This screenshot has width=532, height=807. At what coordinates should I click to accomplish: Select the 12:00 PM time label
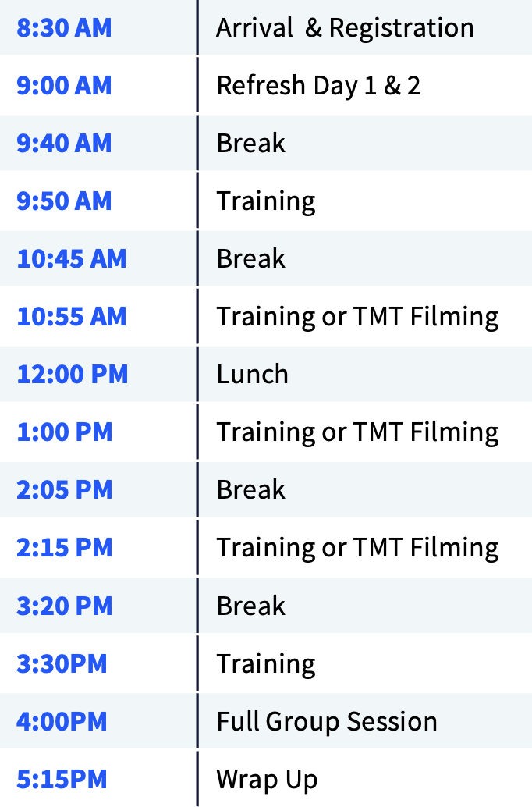coord(72,375)
